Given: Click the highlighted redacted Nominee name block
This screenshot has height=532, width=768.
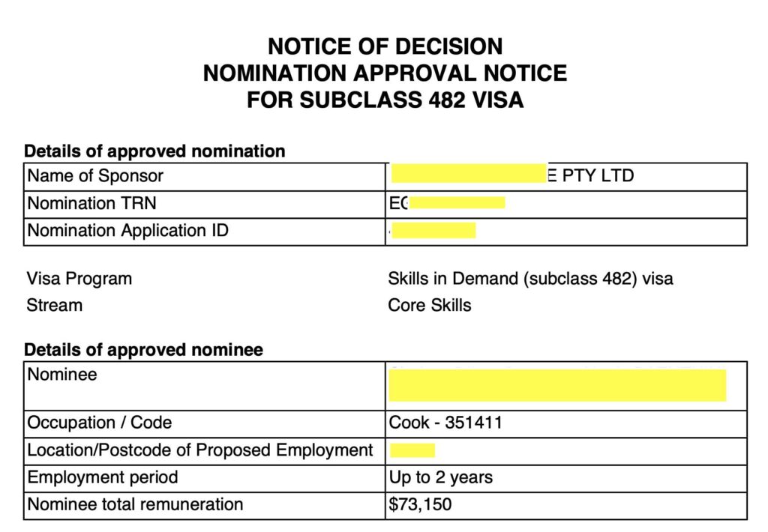Looking at the screenshot, I should point(557,385).
